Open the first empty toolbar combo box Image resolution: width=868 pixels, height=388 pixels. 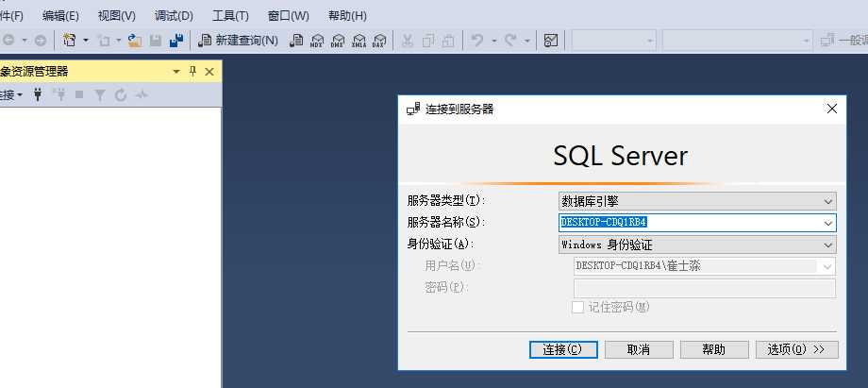point(614,41)
